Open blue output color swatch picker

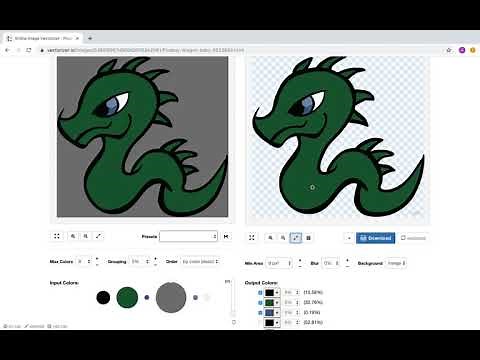(x=272, y=313)
